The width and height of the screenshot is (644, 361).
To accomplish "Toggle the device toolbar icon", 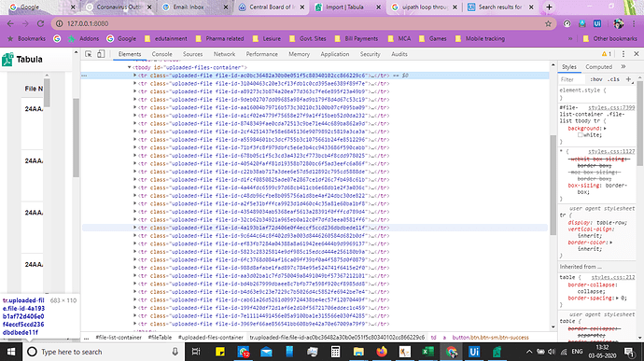I will pyautogui.click(x=101, y=54).
